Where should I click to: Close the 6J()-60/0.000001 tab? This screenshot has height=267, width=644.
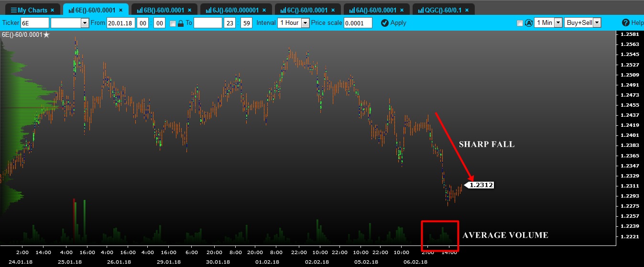click(264, 10)
